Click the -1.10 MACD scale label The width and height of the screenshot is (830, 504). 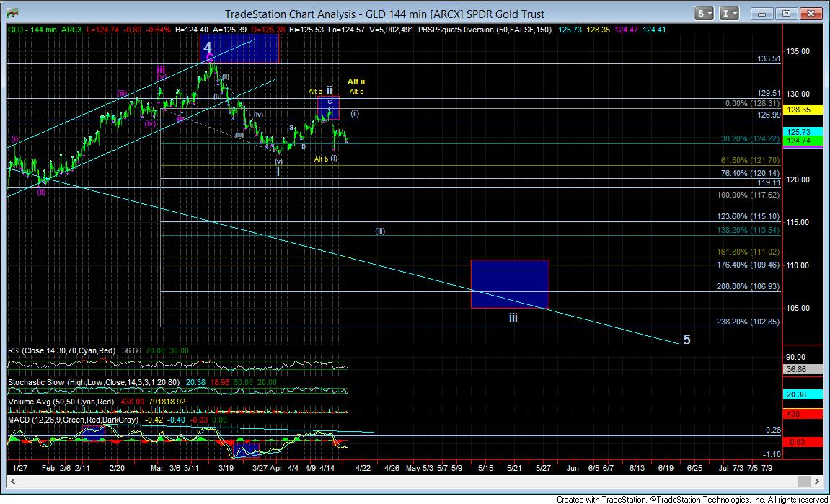tap(772, 454)
